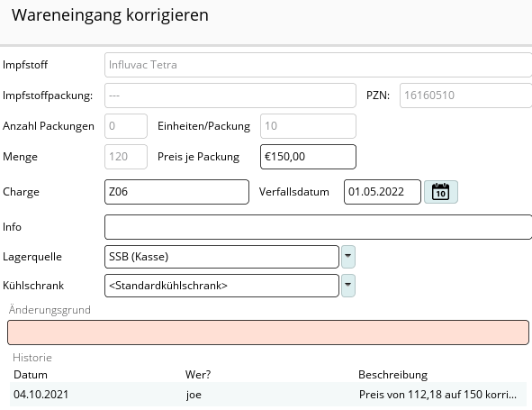The width and height of the screenshot is (532, 410).
Task: Click the Einheiten/Packung field
Action: [308, 126]
